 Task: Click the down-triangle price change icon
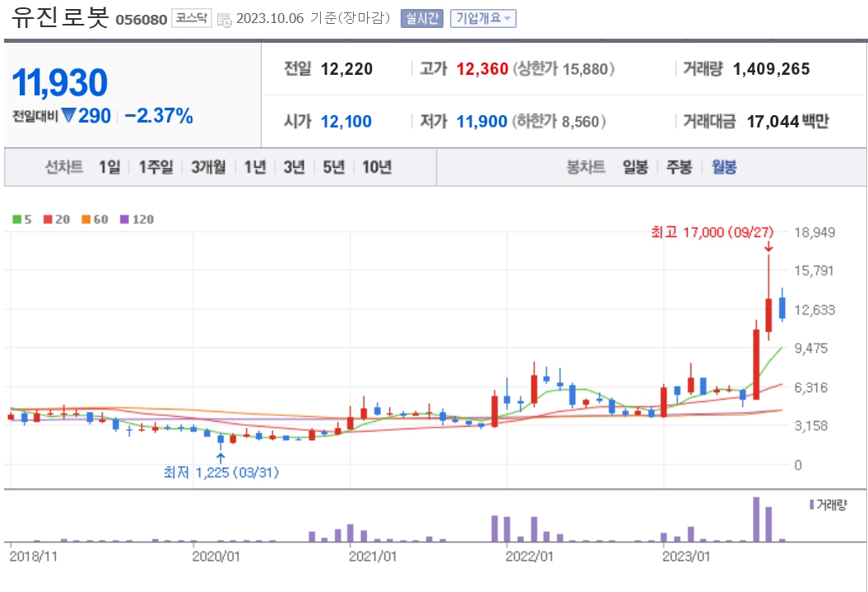(x=68, y=116)
